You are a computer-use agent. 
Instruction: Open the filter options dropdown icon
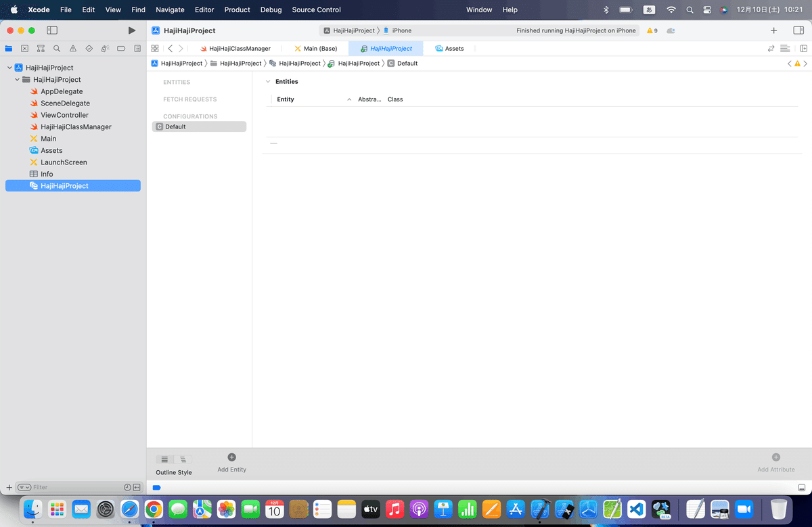pos(24,487)
